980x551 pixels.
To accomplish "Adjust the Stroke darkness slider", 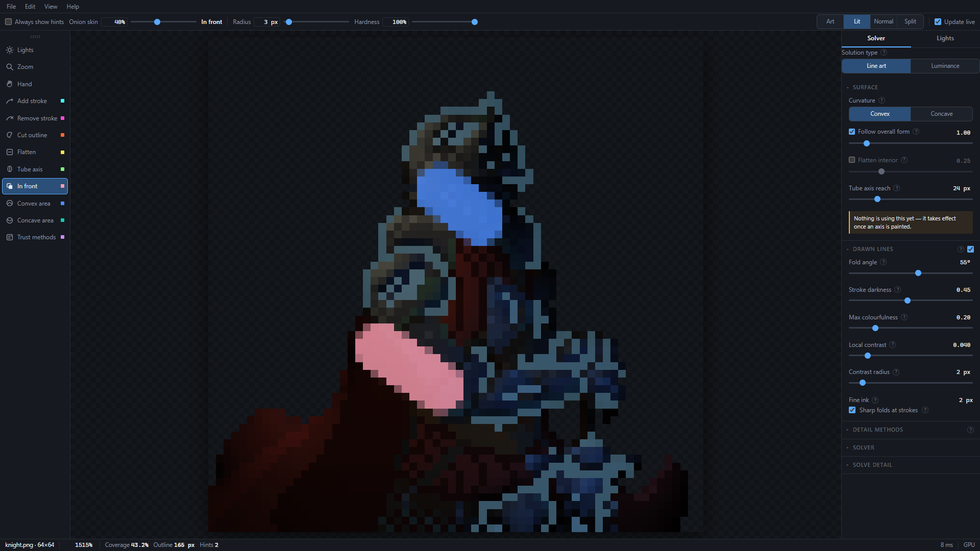I will (x=911, y=300).
